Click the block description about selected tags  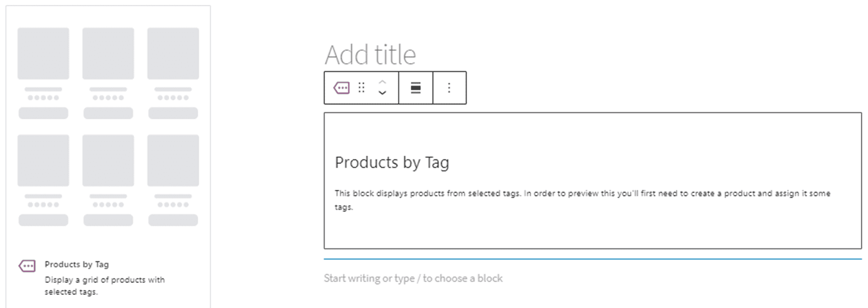(x=582, y=194)
